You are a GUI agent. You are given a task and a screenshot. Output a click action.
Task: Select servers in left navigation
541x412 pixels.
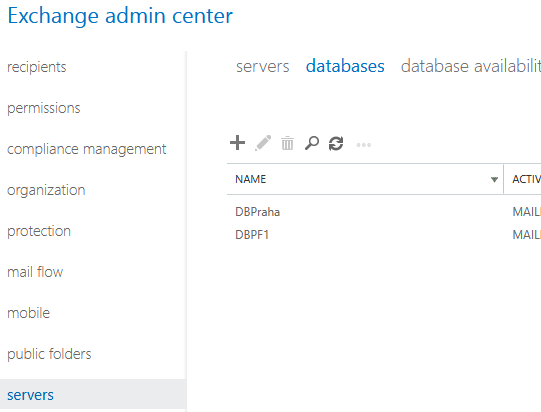pos(93,395)
